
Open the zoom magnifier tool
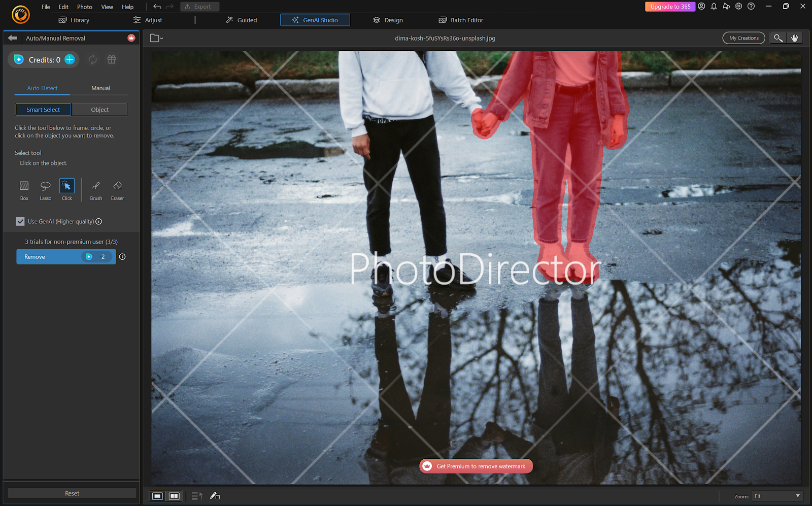click(777, 38)
